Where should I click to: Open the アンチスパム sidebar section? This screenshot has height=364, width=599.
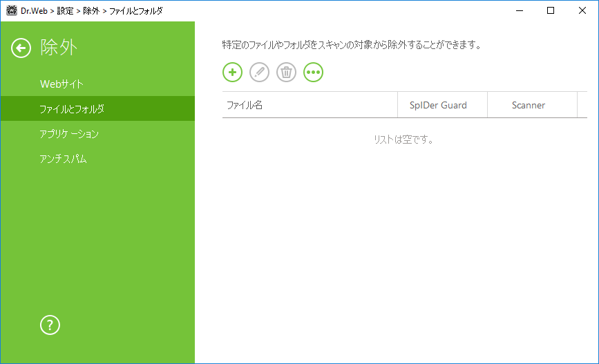(97, 158)
